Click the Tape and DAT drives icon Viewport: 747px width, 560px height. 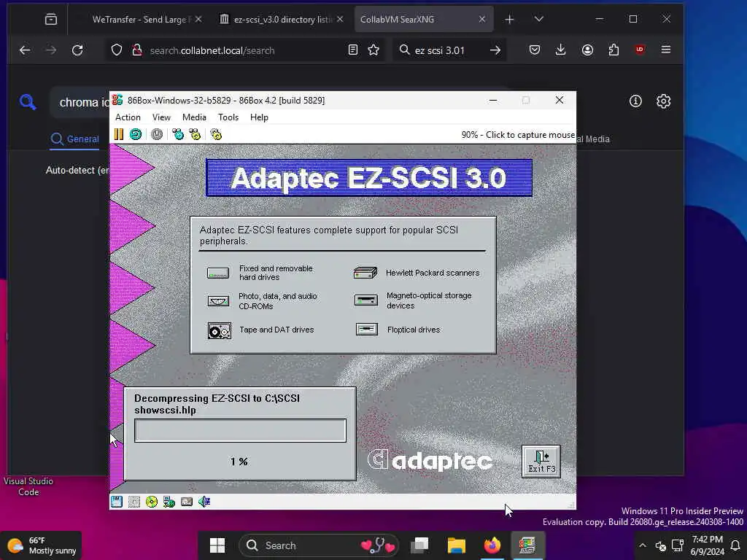[219, 330]
